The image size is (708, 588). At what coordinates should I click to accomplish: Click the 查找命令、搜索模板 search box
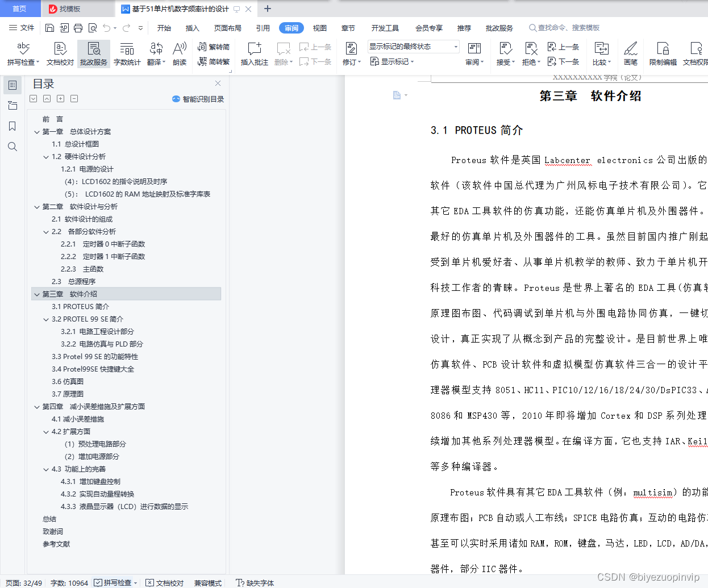pos(564,28)
